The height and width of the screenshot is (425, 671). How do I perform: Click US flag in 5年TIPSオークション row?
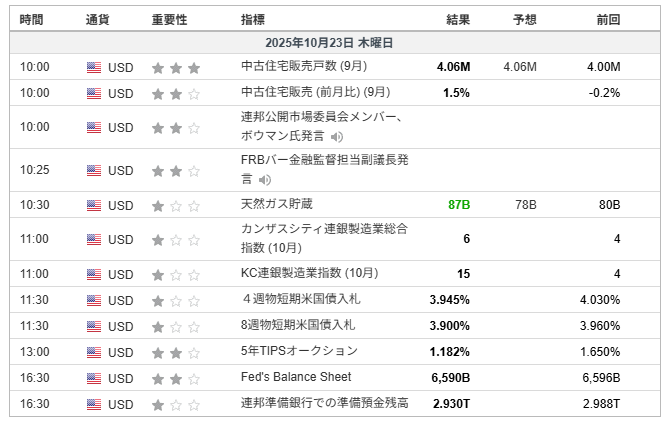94,351
